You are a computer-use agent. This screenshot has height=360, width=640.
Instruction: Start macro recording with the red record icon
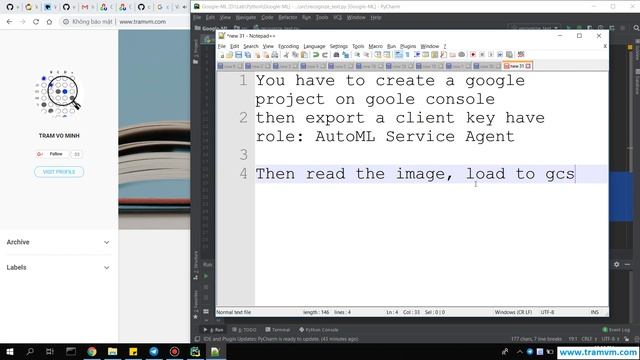pyautogui.click(x=473, y=55)
